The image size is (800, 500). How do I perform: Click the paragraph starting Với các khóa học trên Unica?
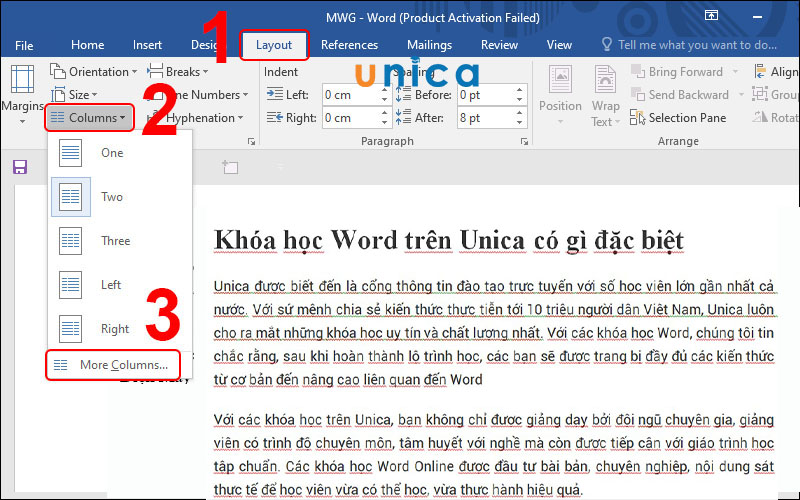494,455
